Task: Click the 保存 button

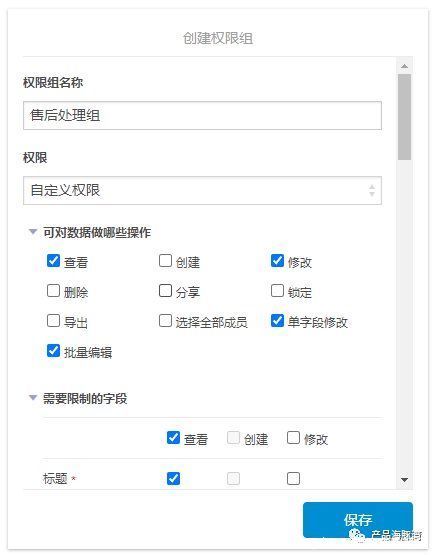Action: pyautogui.click(x=358, y=520)
